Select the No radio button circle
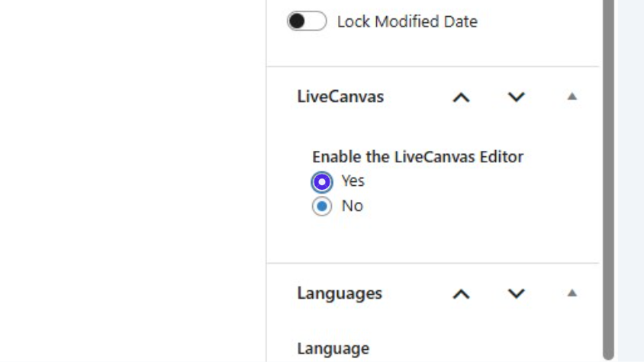644x362 pixels. pyautogui.click(x=322, y=207)
